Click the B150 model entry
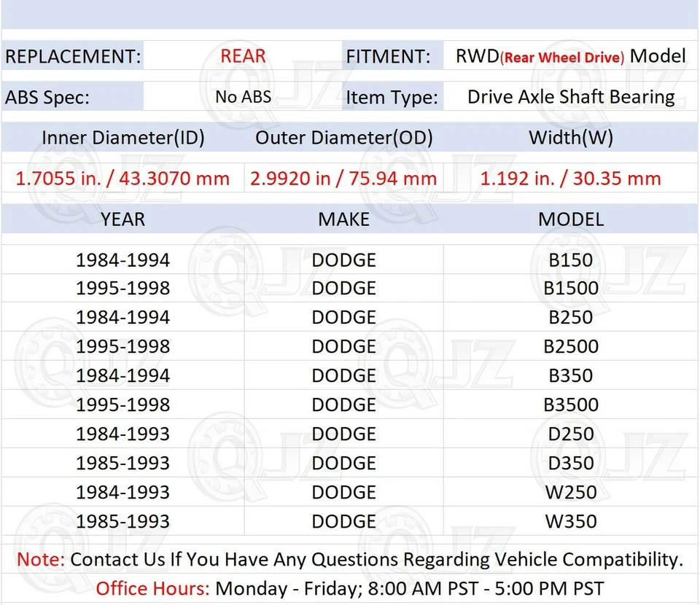700x605 pixels. click(571, 259)
